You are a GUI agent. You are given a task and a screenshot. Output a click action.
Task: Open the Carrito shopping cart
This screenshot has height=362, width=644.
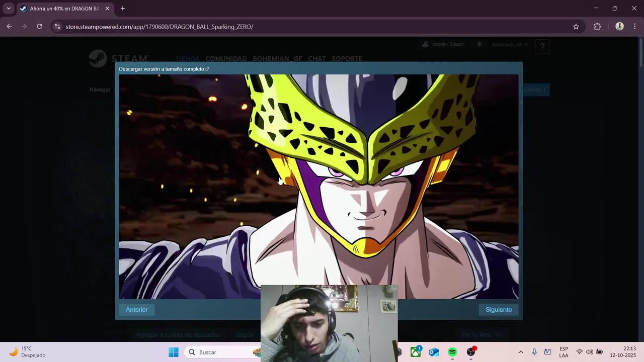(534, 89)
